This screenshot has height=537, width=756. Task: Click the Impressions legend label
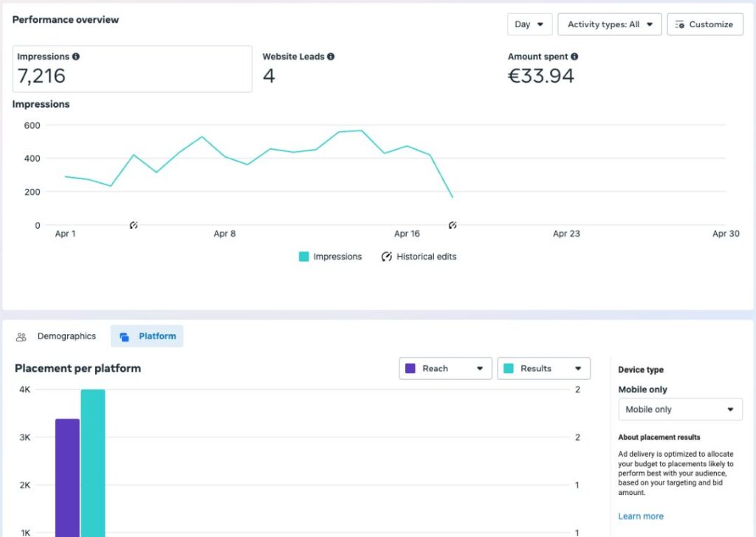coord(337,257)
